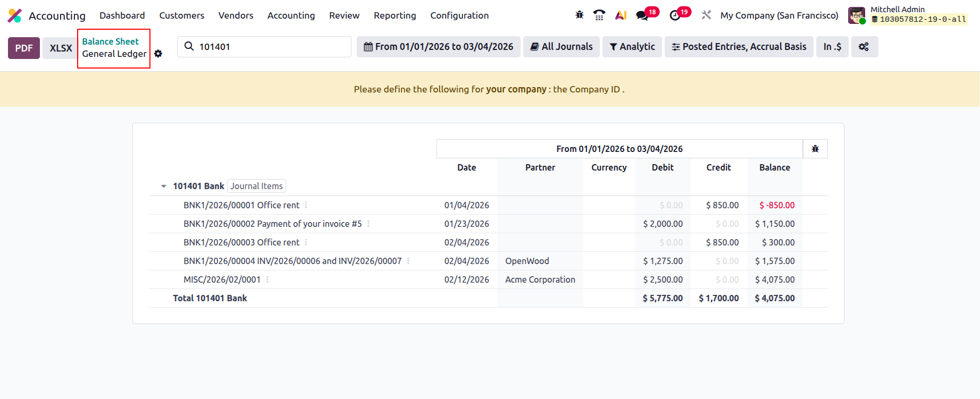
Task: Open the Analytic filter dropdown
Action: pyautogui.click(x=632, y=47)
